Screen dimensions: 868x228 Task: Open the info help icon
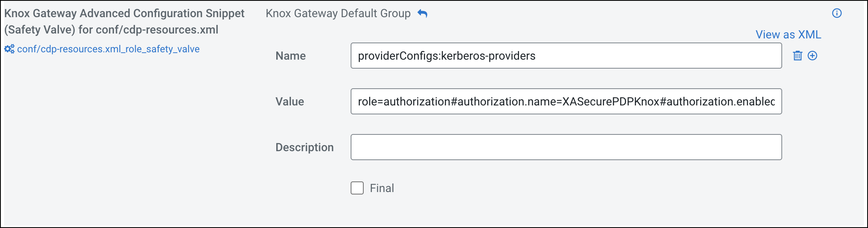tap(837, 13)
